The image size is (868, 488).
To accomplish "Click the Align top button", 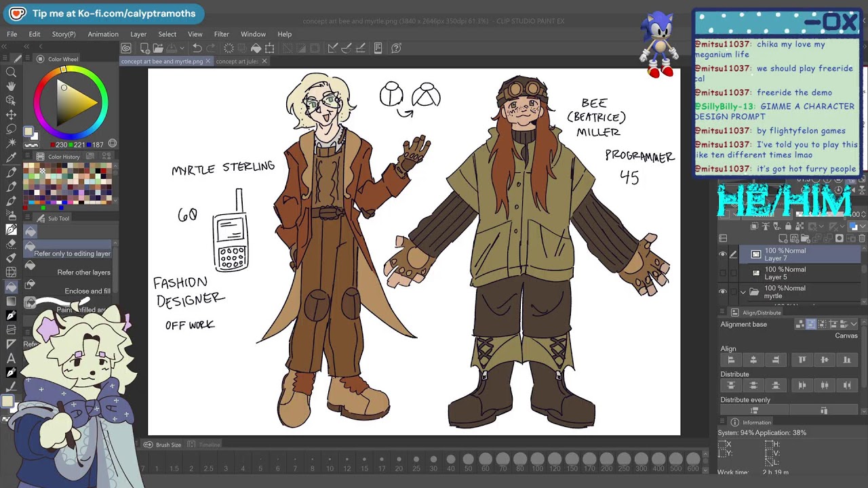I will coord(802,360).
